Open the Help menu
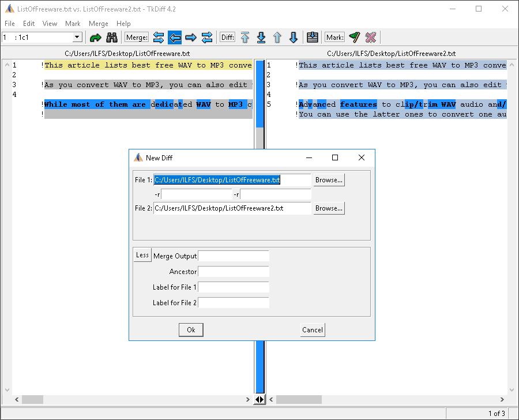The image size is (519, 420). pyautogui.click(x=123, y=24)
